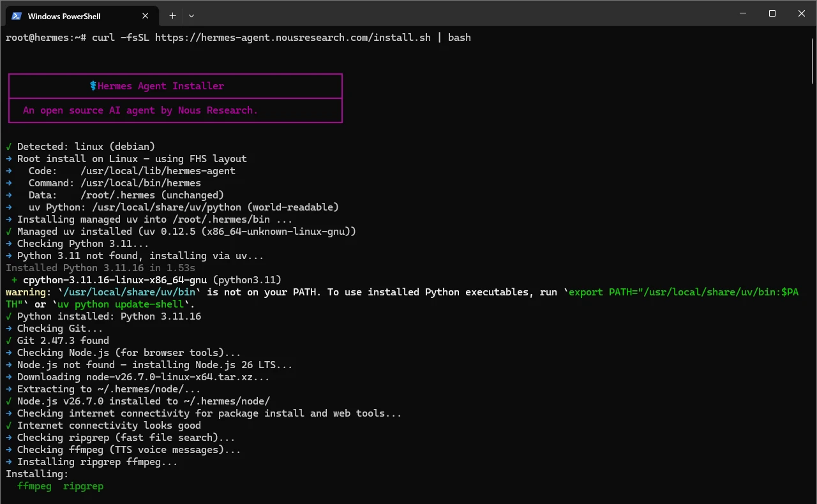817x504 pixels.
Task: Click the green 'ffmpeg' package name
Action: click(34, 486)
